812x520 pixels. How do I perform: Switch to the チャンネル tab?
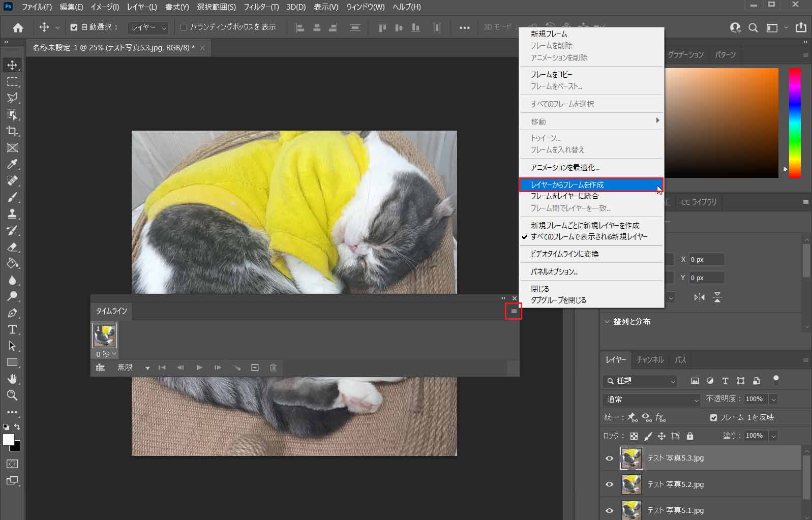(x=650, y=360)
